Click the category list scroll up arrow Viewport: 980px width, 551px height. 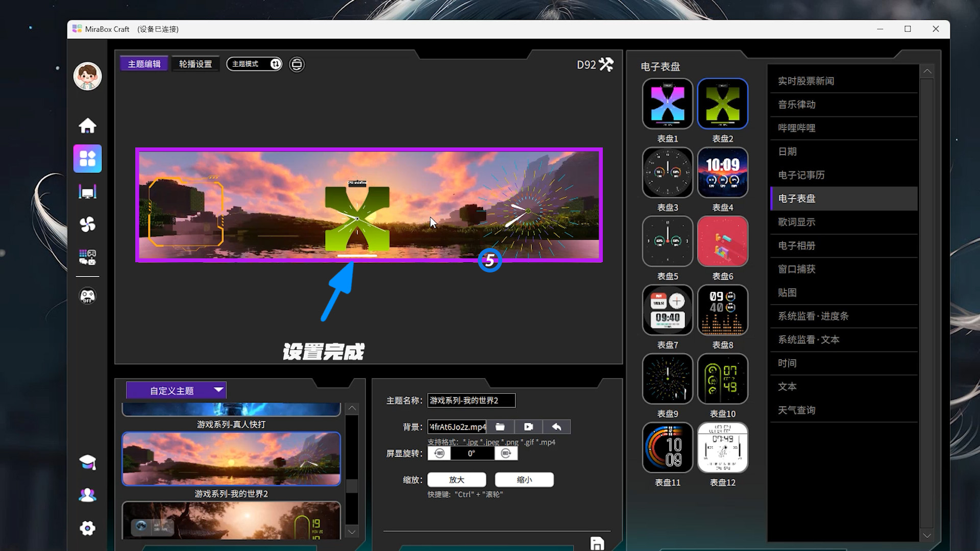click(x=927, y=71)
